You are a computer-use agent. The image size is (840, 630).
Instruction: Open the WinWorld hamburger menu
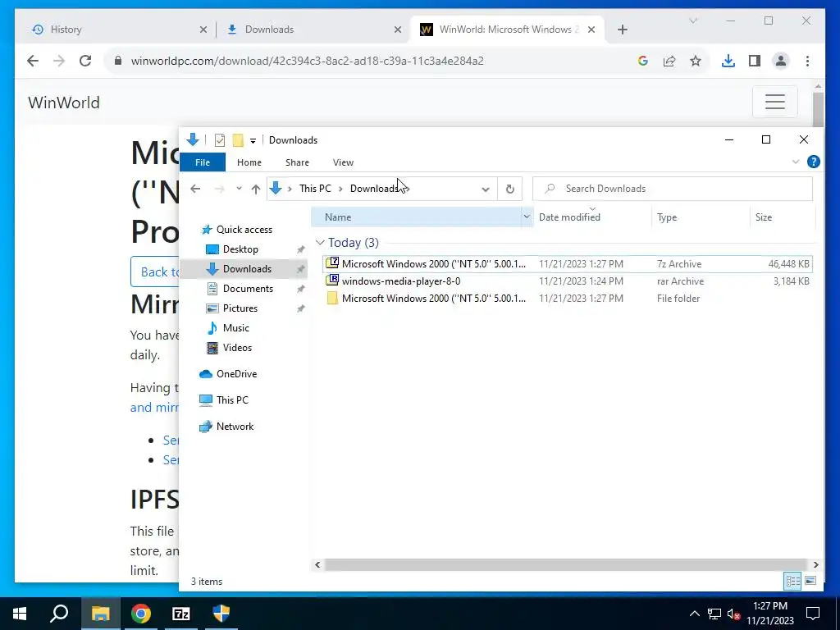[x=774, y=101]
